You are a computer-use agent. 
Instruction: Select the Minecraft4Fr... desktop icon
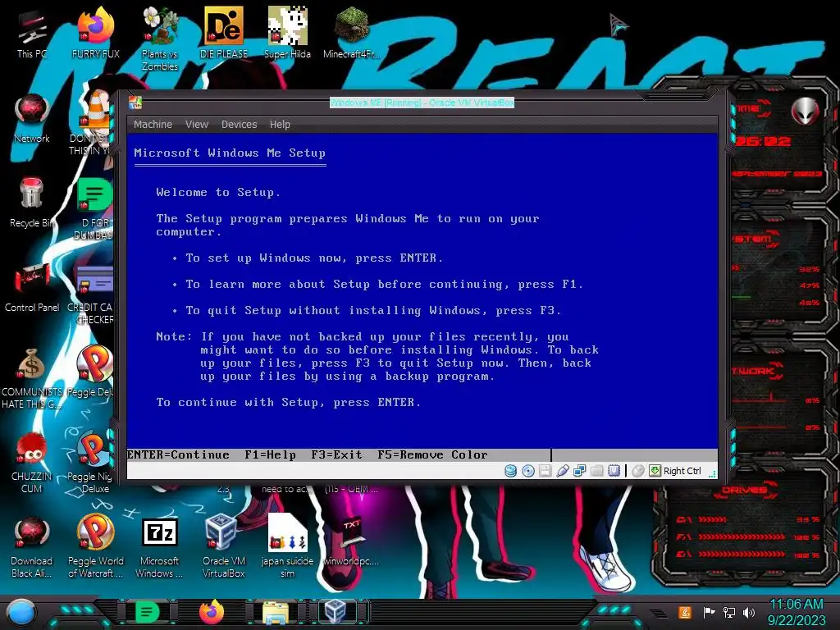coord(351,33)
